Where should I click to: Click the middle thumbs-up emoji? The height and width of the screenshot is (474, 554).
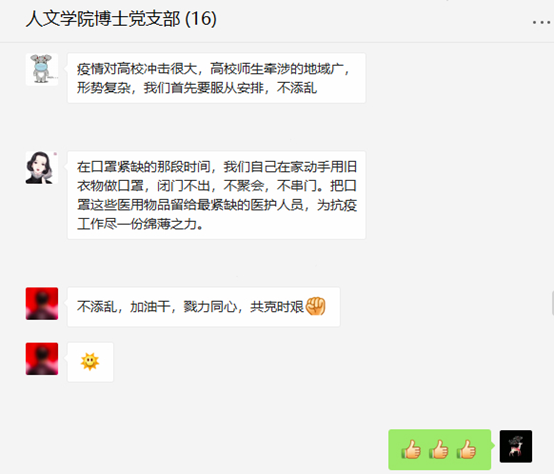[x=439, y=449]
